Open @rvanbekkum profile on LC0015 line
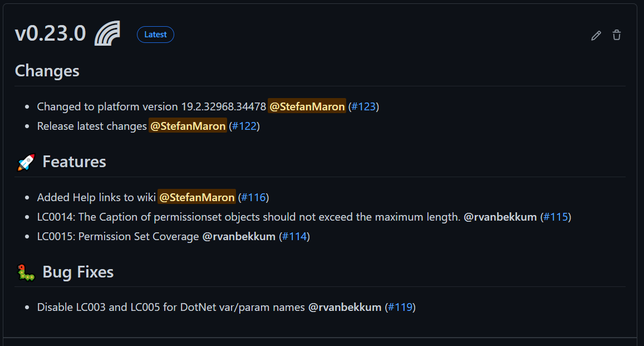 pos(239,237)
